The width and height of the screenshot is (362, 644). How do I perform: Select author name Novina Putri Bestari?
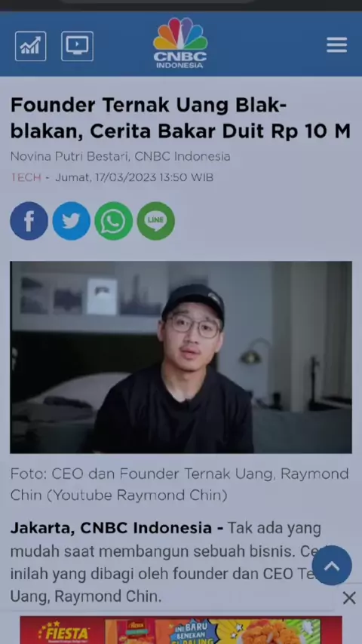70,157
